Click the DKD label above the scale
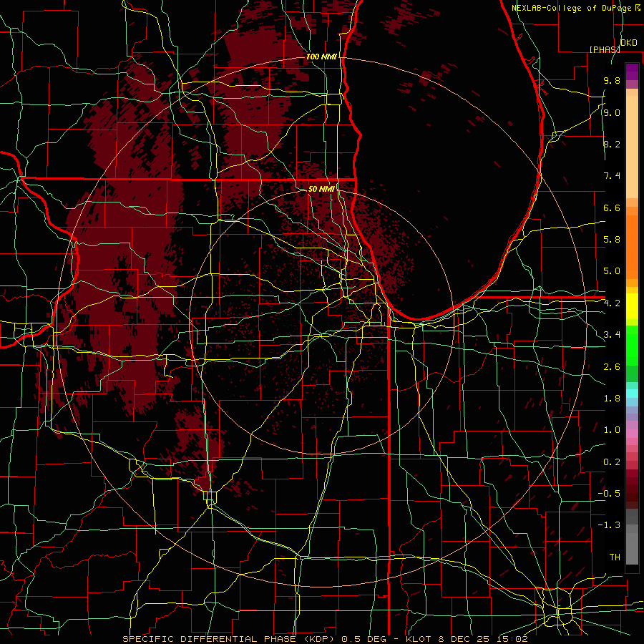The width and height of the screenshot is (644, 644). pos(628,43)
